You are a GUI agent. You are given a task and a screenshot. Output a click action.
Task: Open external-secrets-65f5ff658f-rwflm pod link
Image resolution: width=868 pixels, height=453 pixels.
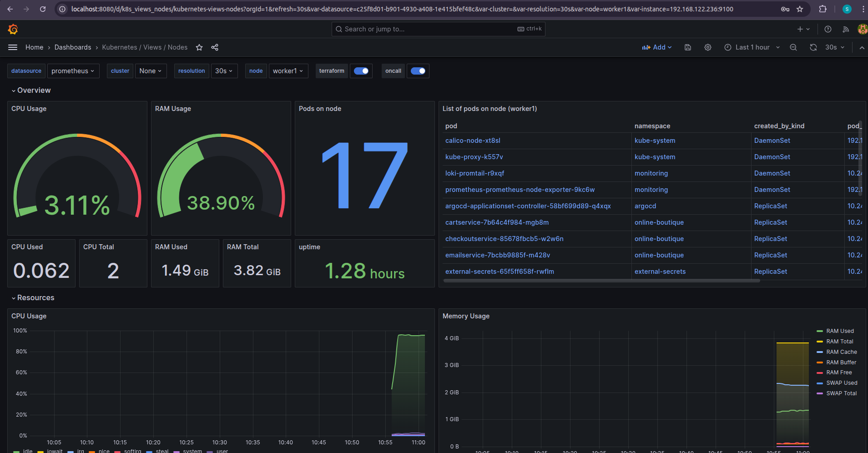pyautogui.click(x=500, y=272)
